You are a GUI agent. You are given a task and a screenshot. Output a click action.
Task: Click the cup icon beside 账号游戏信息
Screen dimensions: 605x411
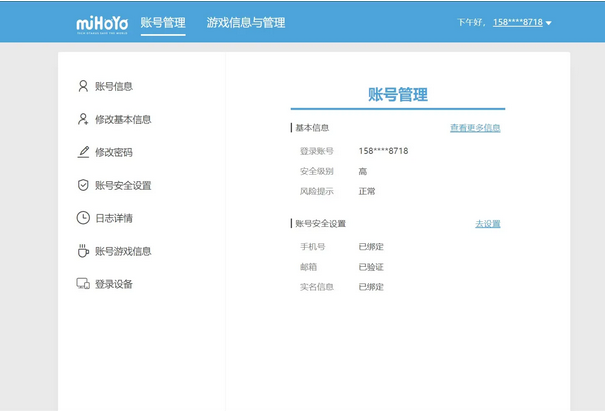[x=83, y=251]
